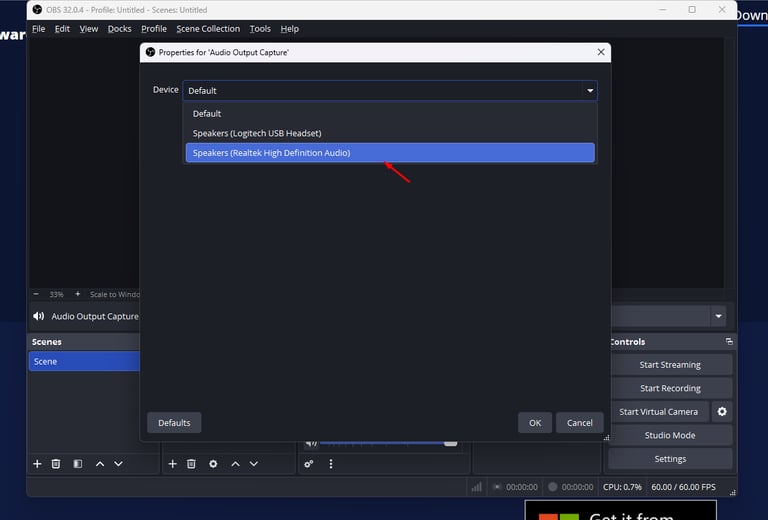Open the source toolbar dropdown arrow
Viewport: 768px width, 520px height.
(x=719, y=316)
